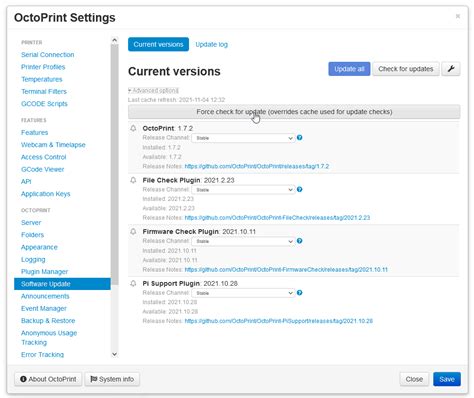The height and width of the screenshot is (398, 474).
Task: Open Plugin Manager settings
Action: [x=44, y=272]
